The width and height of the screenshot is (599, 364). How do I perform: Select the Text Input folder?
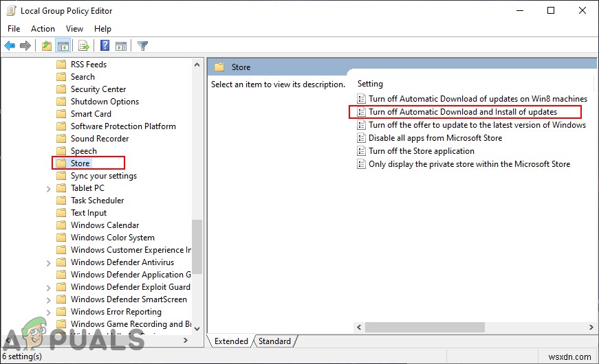coord(89,213)
